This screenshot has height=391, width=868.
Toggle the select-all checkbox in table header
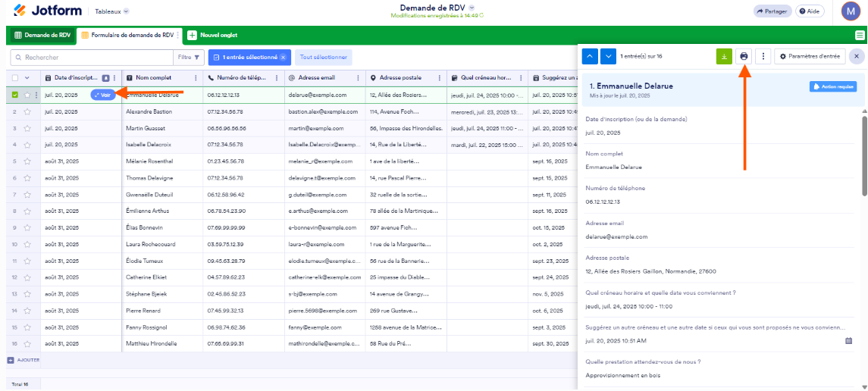click(x=15, y=78)
